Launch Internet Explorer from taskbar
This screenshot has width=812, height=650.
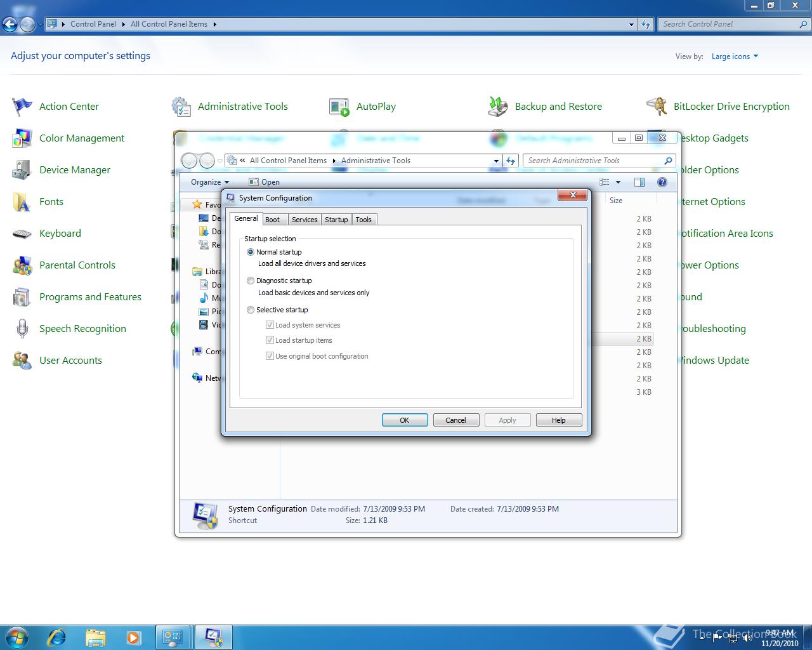coord(56,637)
